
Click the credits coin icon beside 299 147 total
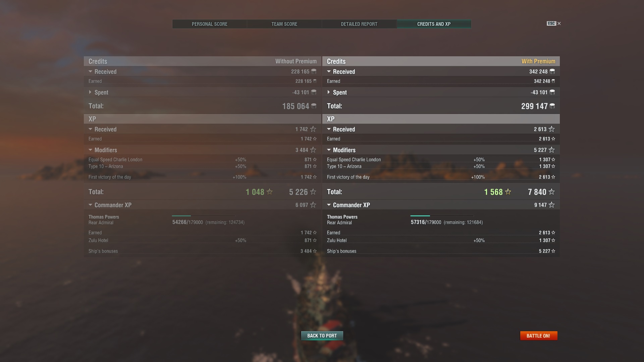point(552,106)
